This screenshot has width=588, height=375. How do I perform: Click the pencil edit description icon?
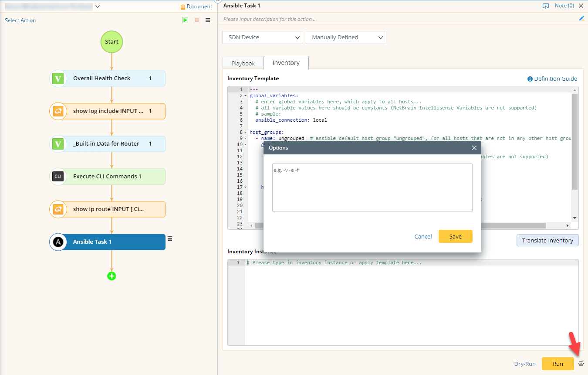click(x=581, y=18)
